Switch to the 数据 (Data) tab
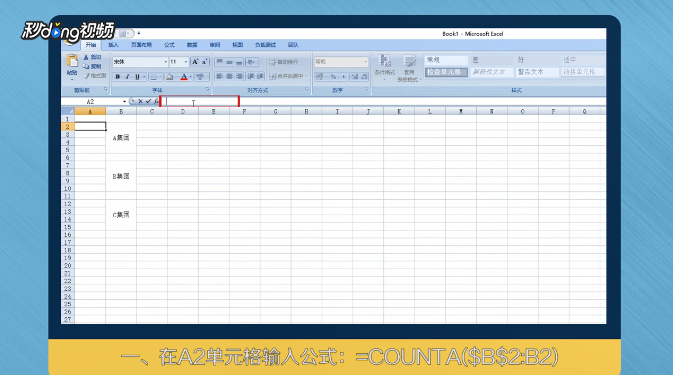673x375 pixels. tap(192, 45)
